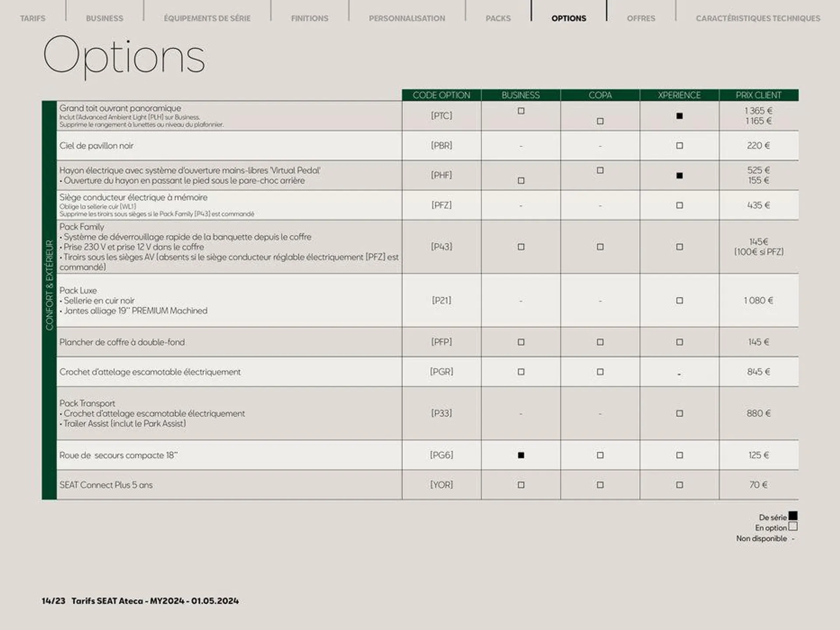Click the footer 'Tarifs SEAT Ateca - MY2024 - 01.05.2024'
The image size is (840, 630).
[155, 601]
